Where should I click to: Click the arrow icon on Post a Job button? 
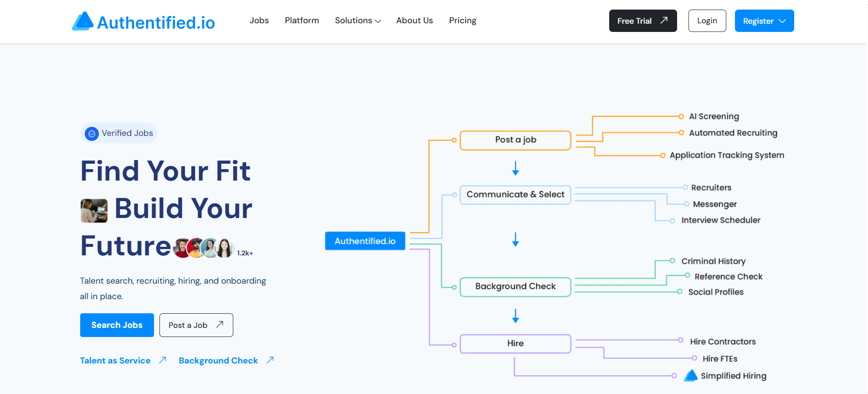pyautogui.click(x=220, y=325)
